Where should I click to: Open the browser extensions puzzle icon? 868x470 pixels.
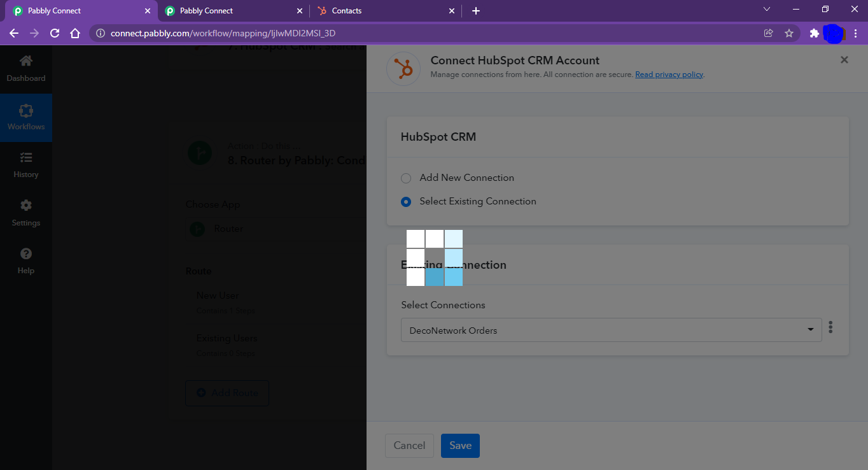pos(814,33)
